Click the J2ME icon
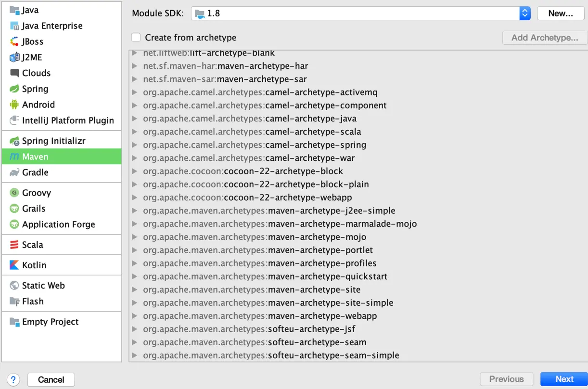The width and height of the screenshot is (588, 389). [14, 57]
